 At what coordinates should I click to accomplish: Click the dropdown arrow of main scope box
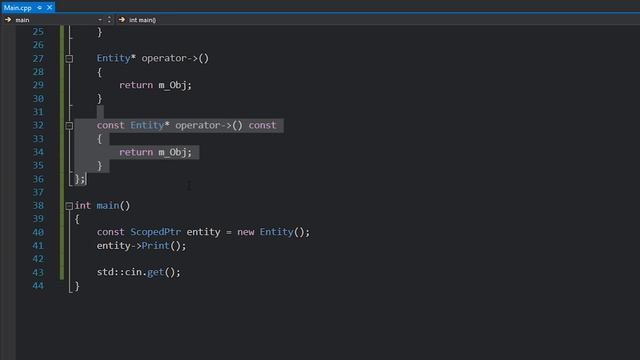(x=100, y=20)
